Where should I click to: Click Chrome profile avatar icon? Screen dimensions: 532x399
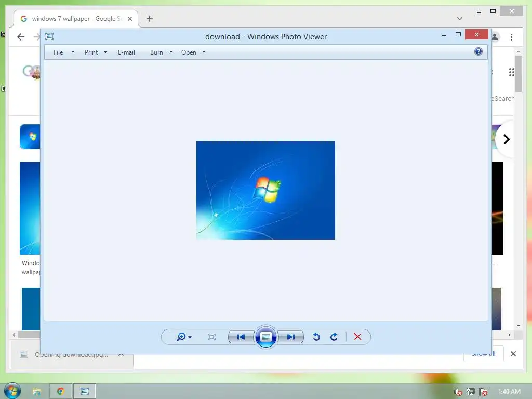495,37
